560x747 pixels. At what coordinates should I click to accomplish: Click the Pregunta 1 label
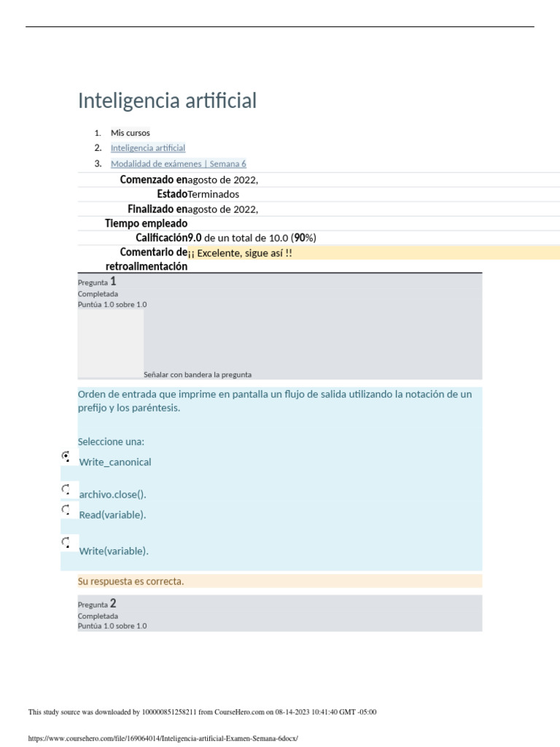click(x=97, y=282)
